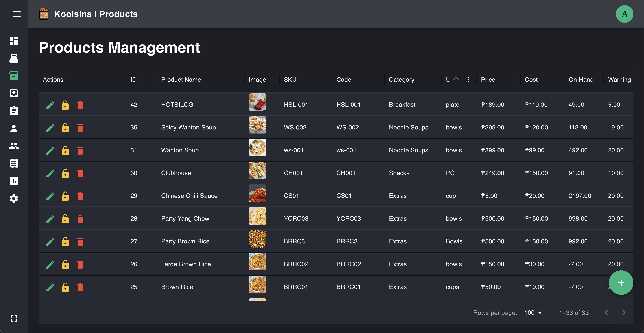
Task: Toggle the lock on Spicy Wanton Soup row
Action: click(65, 128)
